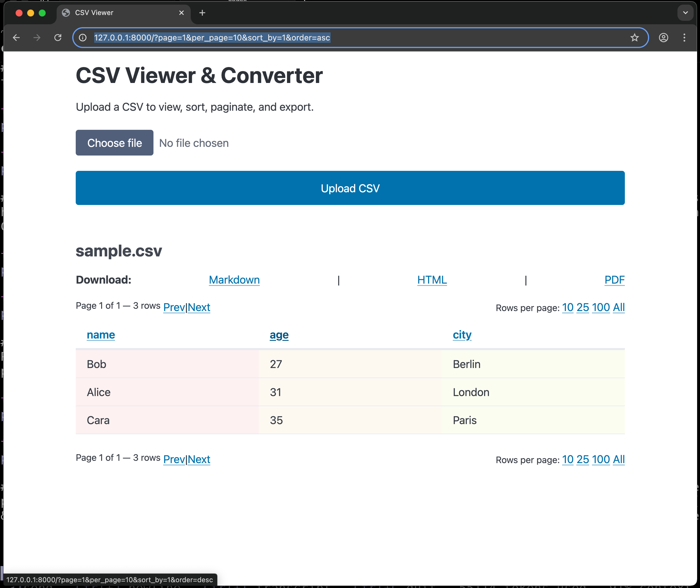
Task: Open the browser profile icon
Action: (663, 38)
